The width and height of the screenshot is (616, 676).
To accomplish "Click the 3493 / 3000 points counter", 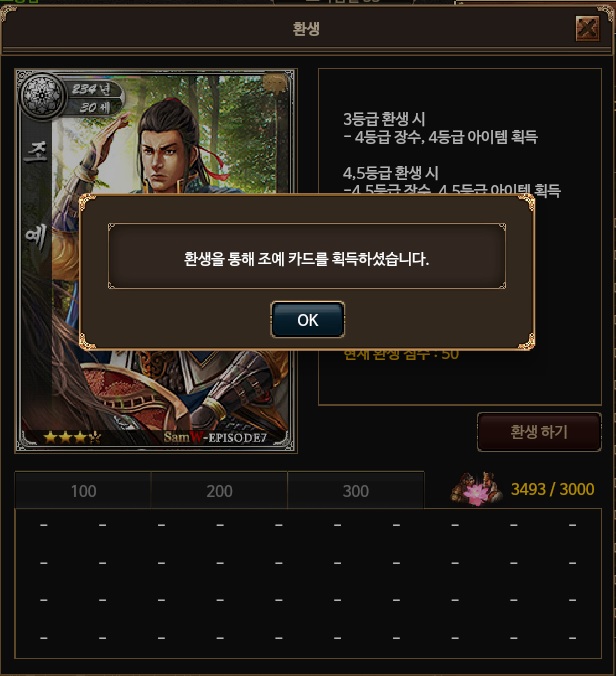I will pos(552,489).
